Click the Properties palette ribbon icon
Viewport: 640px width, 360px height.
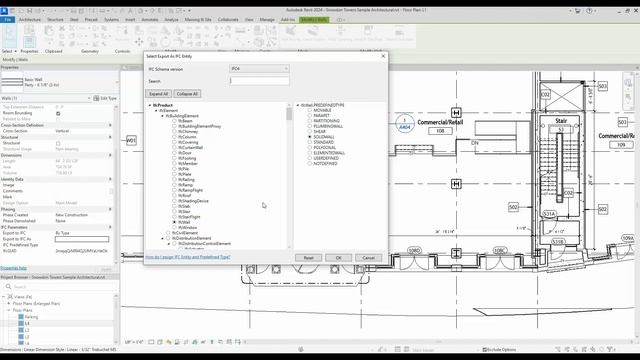pos(29,42)
